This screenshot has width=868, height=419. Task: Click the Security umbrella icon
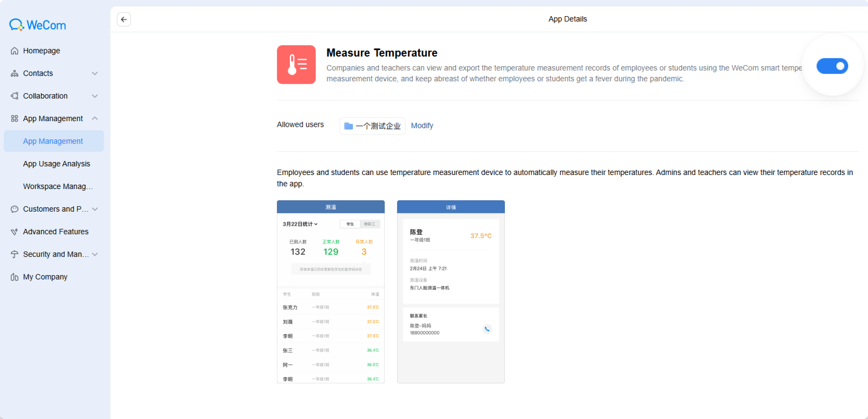(14, 254)
